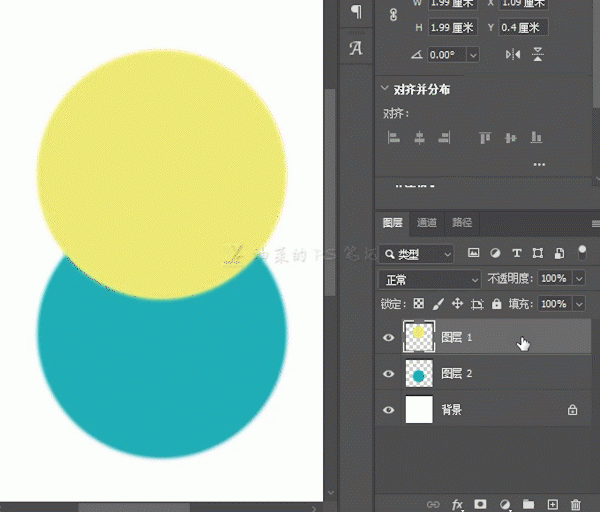Viewport: 600px width, 512px height.
Task: Open the 不透明度 slider dropdown arrow
Action: 579,278
